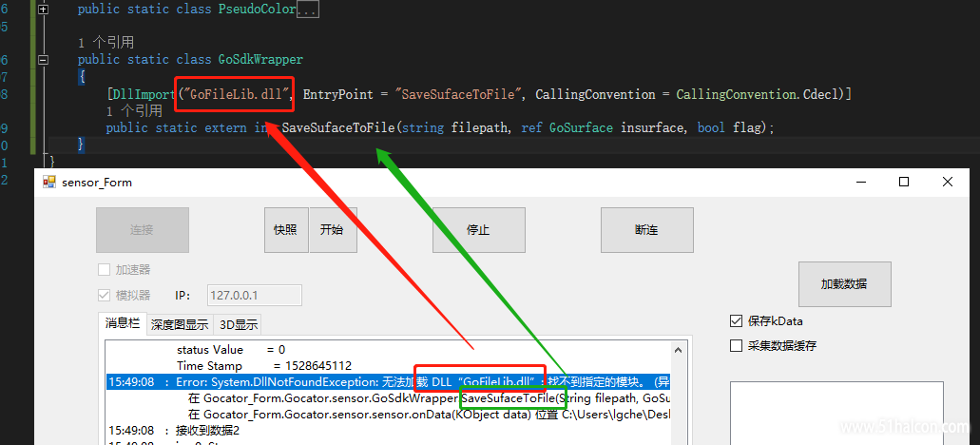Click the '1 个引用' link above SaveSufaceToFile
980x445 pixels.
[134, 111]
